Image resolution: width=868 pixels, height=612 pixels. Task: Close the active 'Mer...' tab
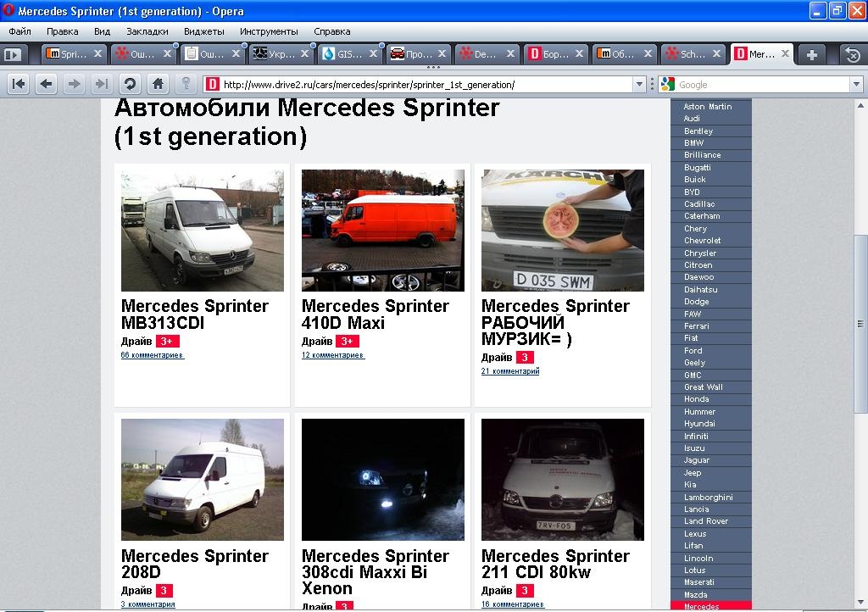pyautogui.click(x=785, y=53)
